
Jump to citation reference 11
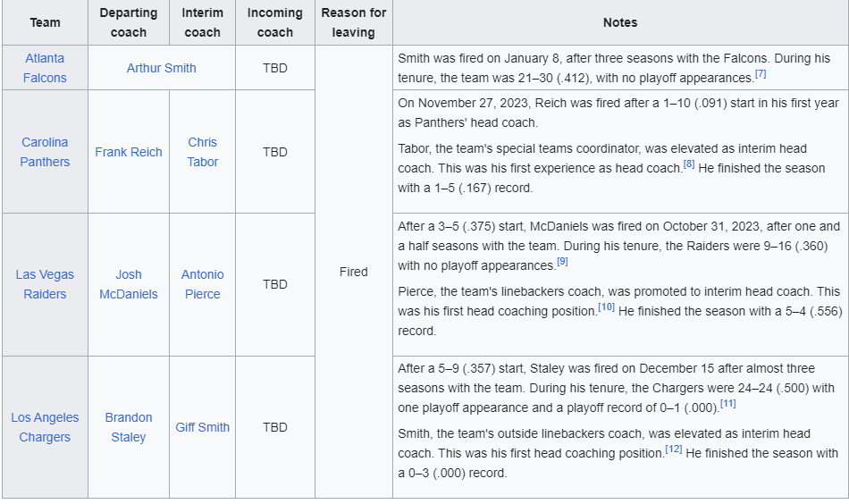click(x=728, y=403)
